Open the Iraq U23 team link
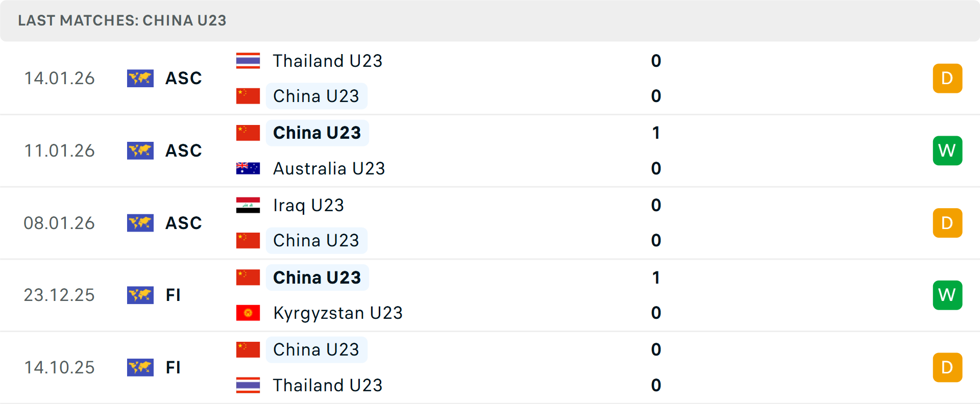The height and width of the screenshot is (404, 980). [x=308, y=205]
